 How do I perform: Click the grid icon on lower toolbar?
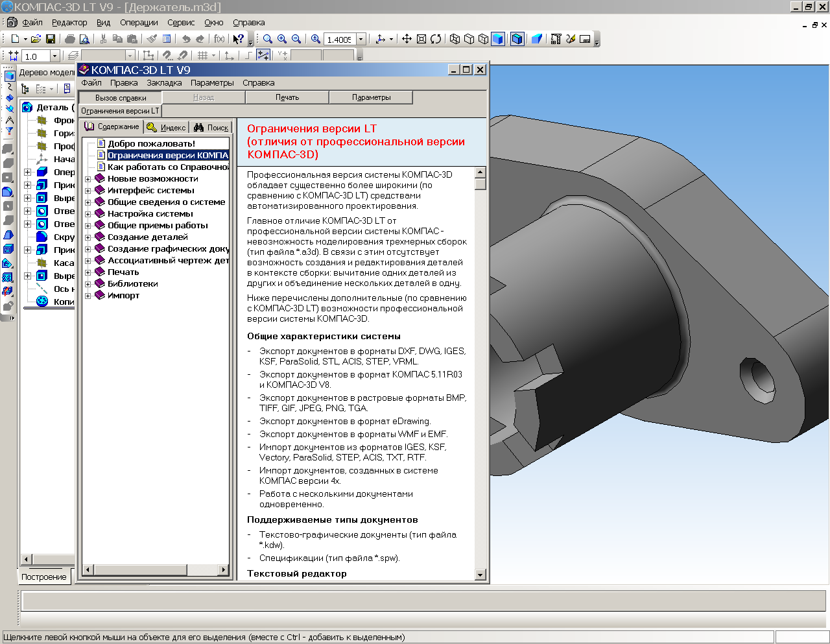tap(202, 55)
